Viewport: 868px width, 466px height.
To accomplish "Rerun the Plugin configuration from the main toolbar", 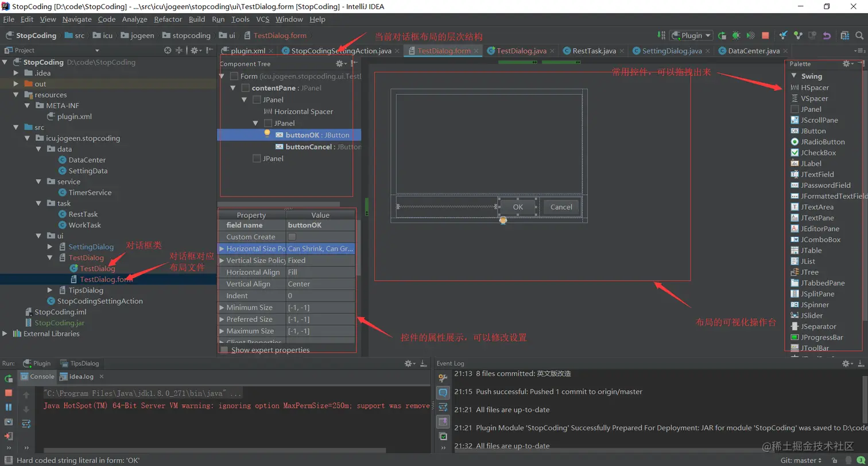I will click(x=722, y=36).
